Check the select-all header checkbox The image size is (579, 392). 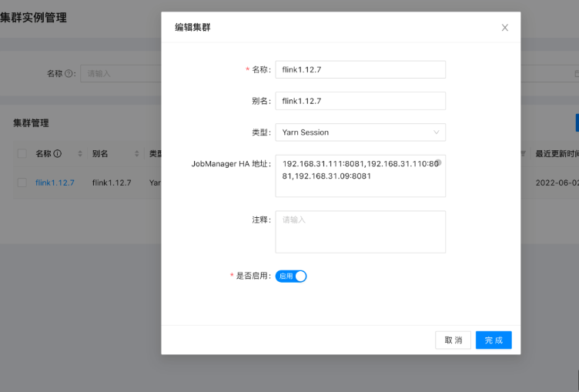[22, 154]
